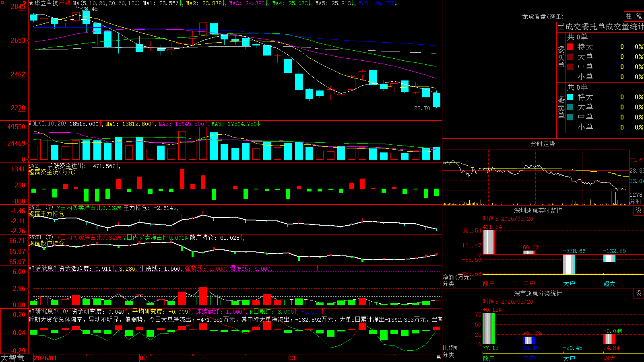
Task: Click the AI活跃度2 indicator label
Action: [43, 268]
